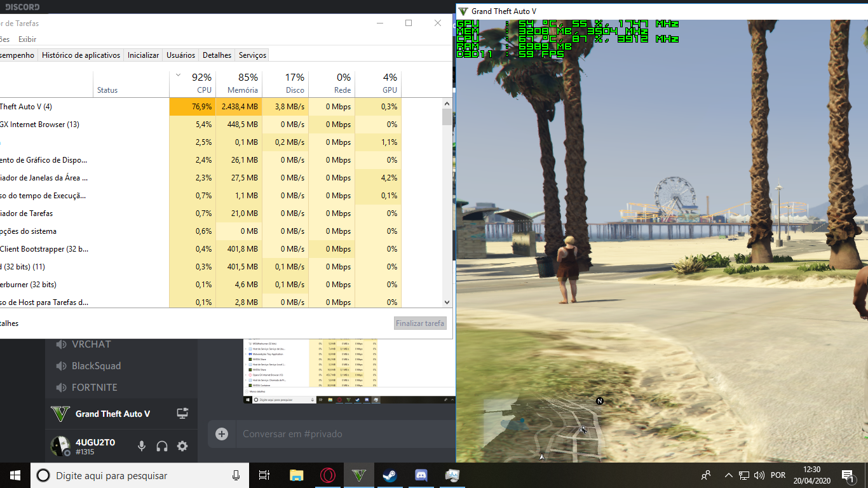Open the shared screenshot thumbnail in chat
This screenshot has width=868, height=488.
click(x=349, y=372)
